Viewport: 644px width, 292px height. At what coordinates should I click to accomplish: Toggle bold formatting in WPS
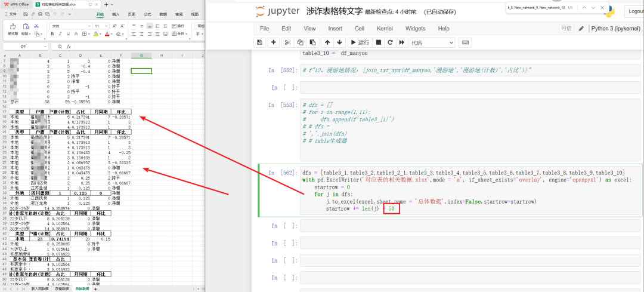[x=52, y=33]
